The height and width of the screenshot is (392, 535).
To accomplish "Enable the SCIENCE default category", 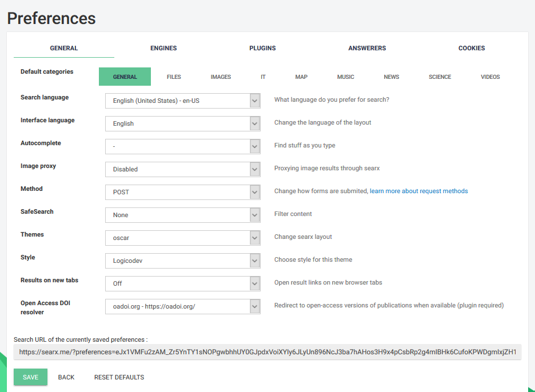I will [x=440, y=77].
